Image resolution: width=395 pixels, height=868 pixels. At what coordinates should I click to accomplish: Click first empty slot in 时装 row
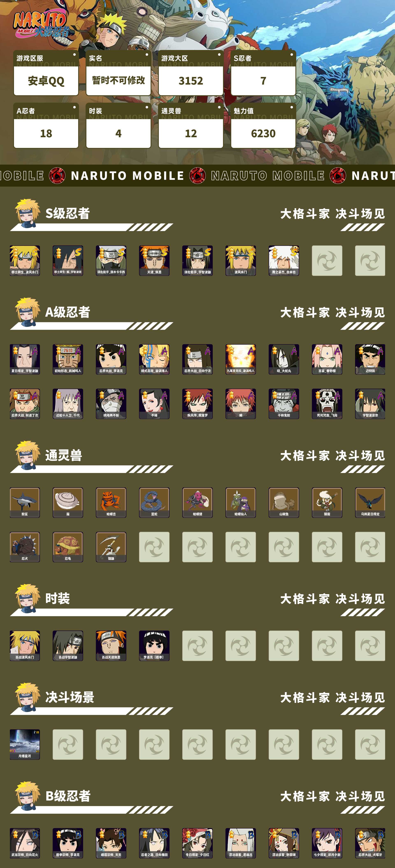(x=197, y=646)
